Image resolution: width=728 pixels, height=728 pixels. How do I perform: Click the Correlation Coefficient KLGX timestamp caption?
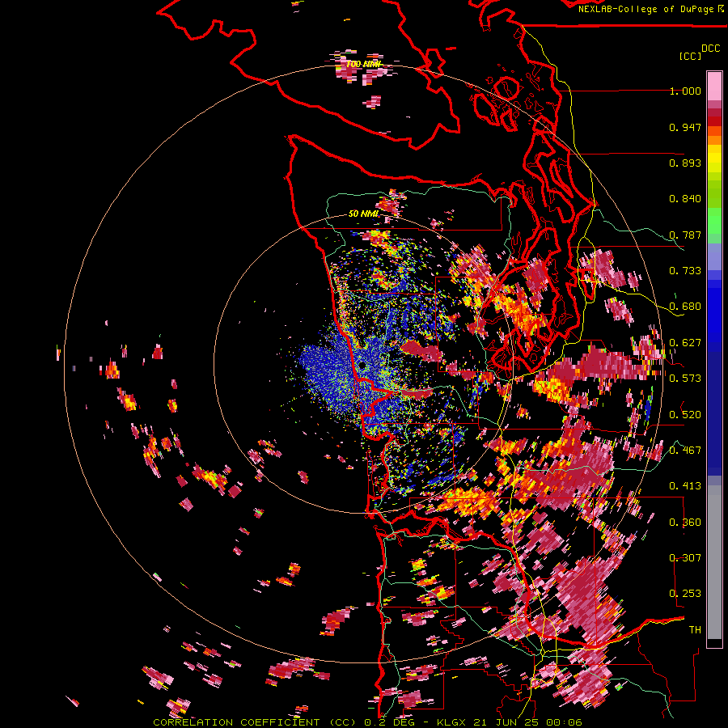(367, 722)
